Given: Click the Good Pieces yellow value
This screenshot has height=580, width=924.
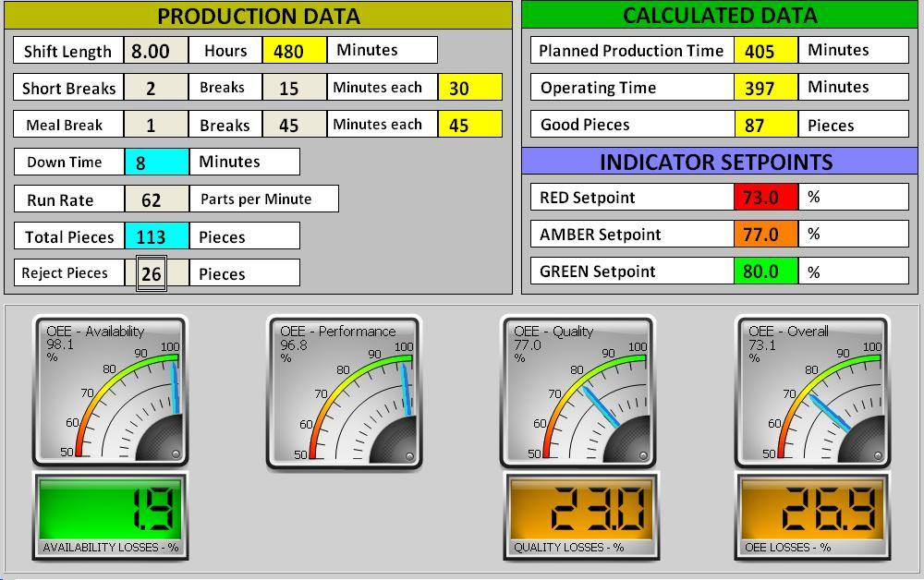Looking at the screenshot, I should (766, 125).
